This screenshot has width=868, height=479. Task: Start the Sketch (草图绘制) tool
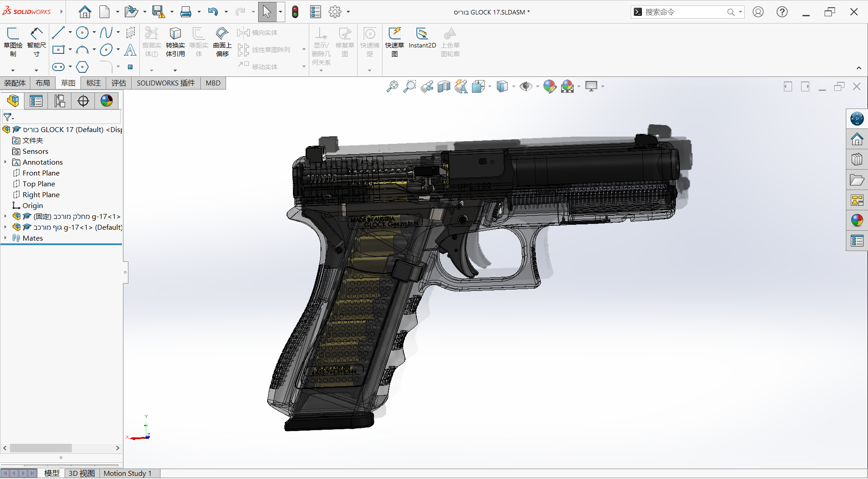13,42
